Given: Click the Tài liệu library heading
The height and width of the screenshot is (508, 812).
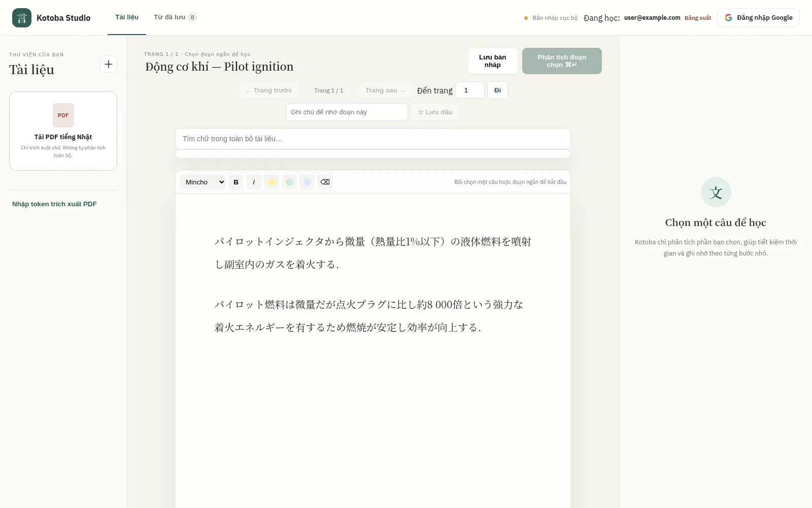Looking at the screenshot, I should [31, 70].
